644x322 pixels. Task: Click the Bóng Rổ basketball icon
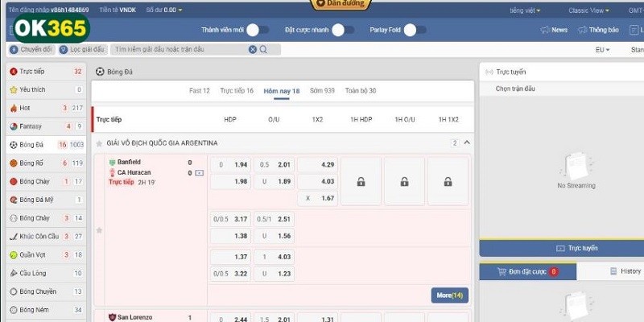pyautogui.click(x=14, y=163)
